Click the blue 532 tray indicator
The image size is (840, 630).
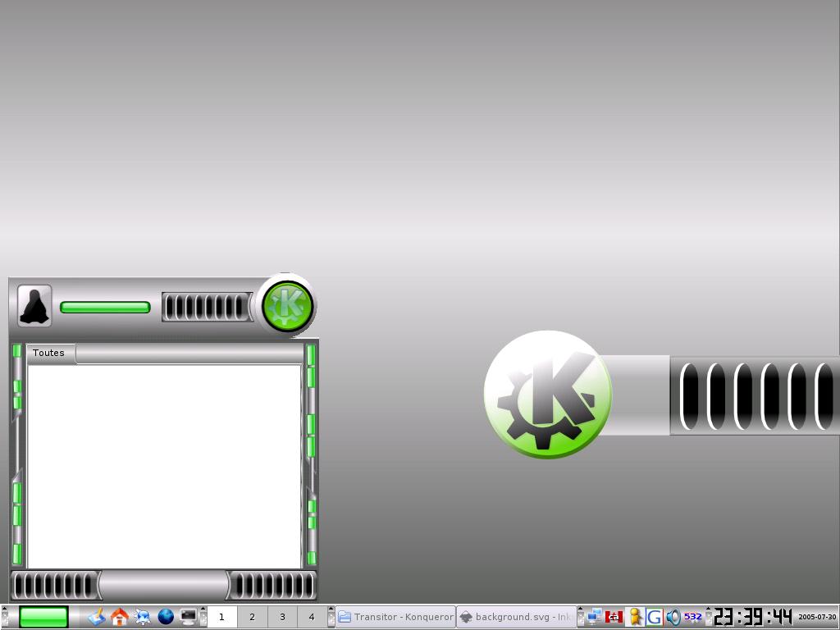[692, 617]
